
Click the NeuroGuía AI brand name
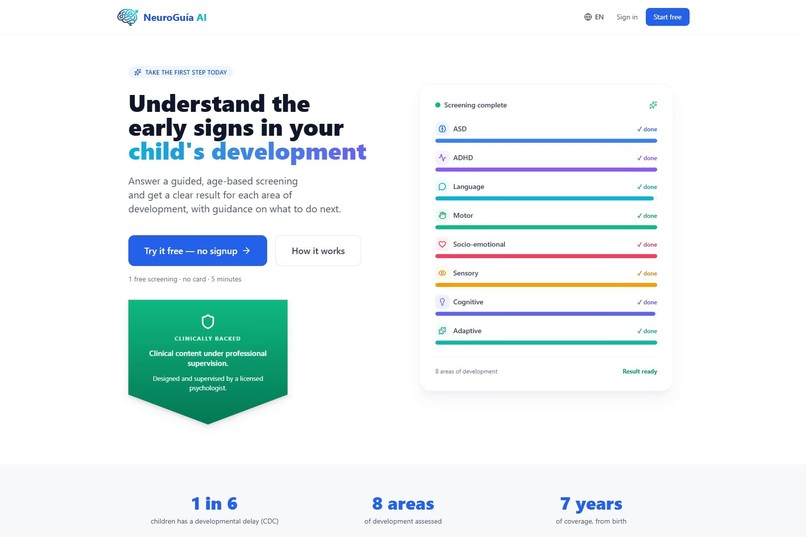tap(175, 17)
